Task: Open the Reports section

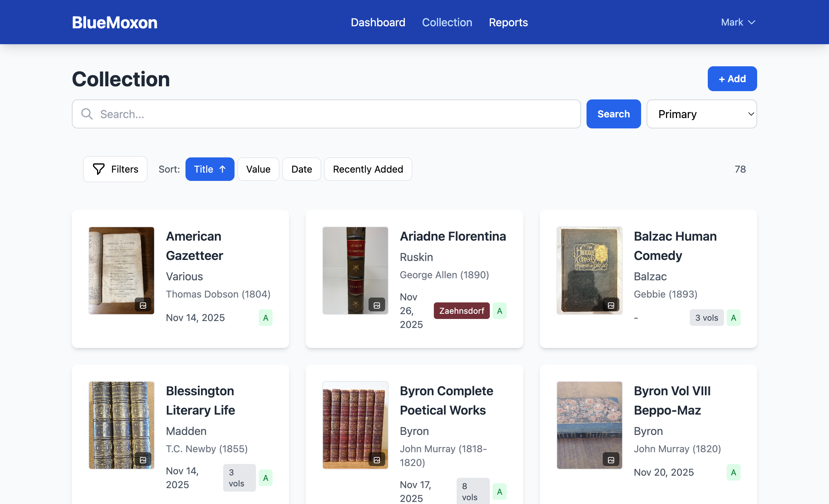Action: click(x=508, y=22)
